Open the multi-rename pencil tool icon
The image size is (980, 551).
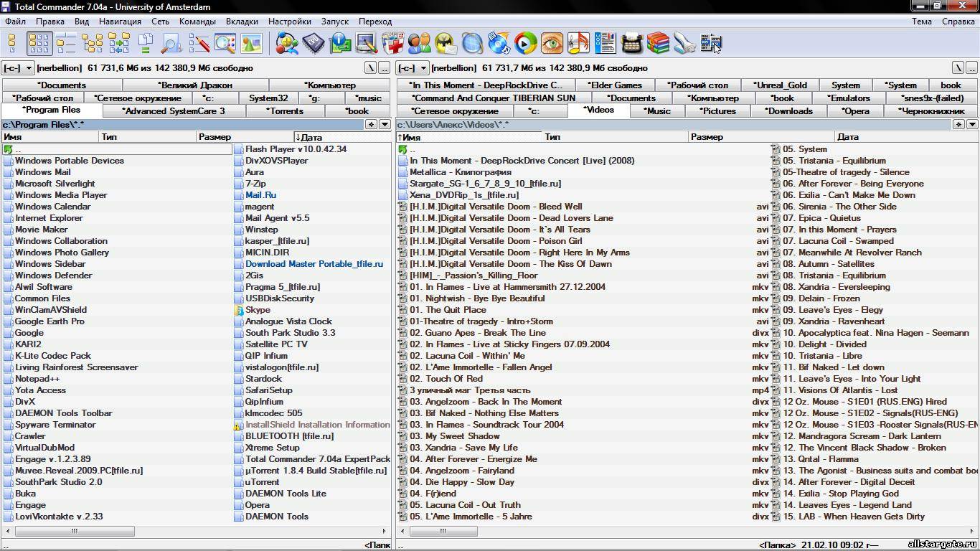pos(199,44)
